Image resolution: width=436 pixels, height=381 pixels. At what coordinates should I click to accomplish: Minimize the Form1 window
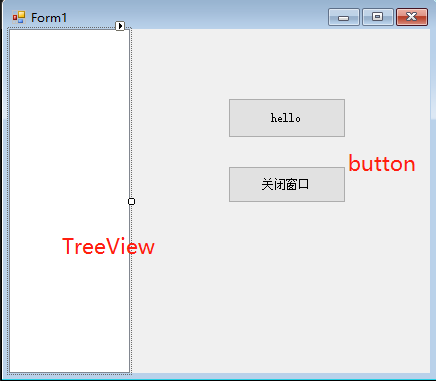(x=344, y=17)
